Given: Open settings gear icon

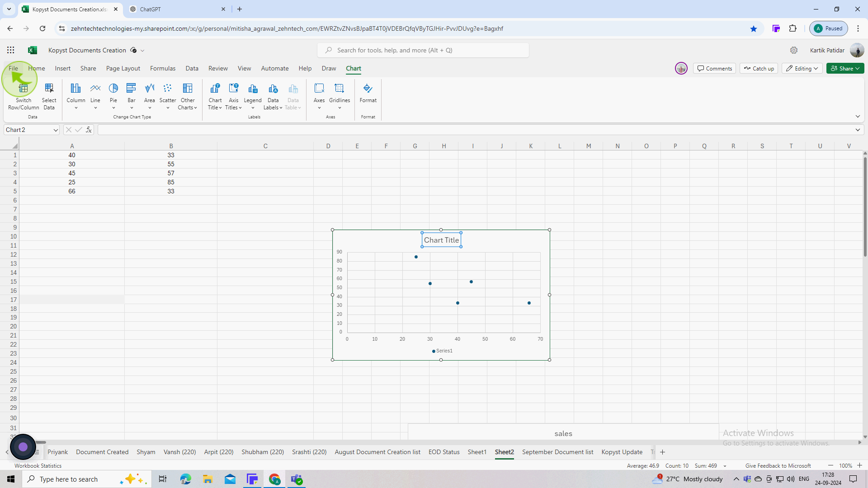Looking at the screenshot, I should (x=794, y=50).
